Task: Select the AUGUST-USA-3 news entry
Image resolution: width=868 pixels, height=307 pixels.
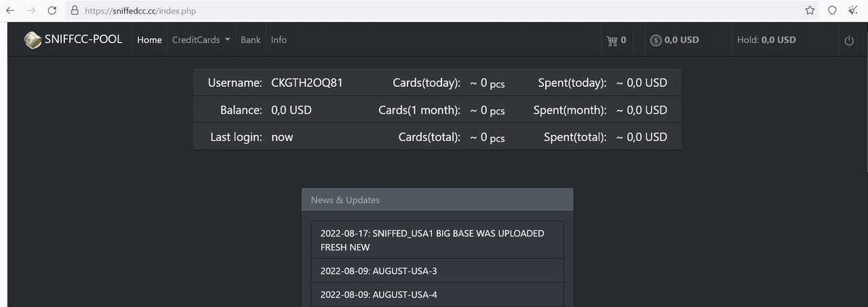Action: (437, 271)
